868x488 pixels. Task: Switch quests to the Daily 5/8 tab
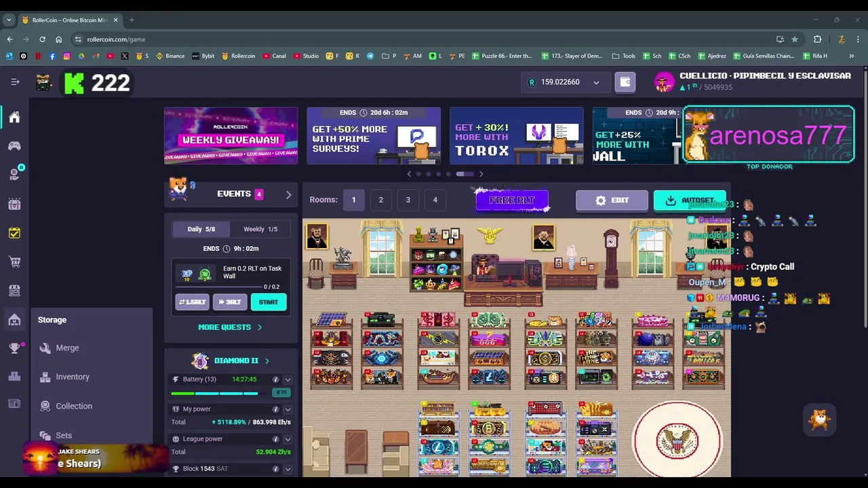click(x=201, y=229)
